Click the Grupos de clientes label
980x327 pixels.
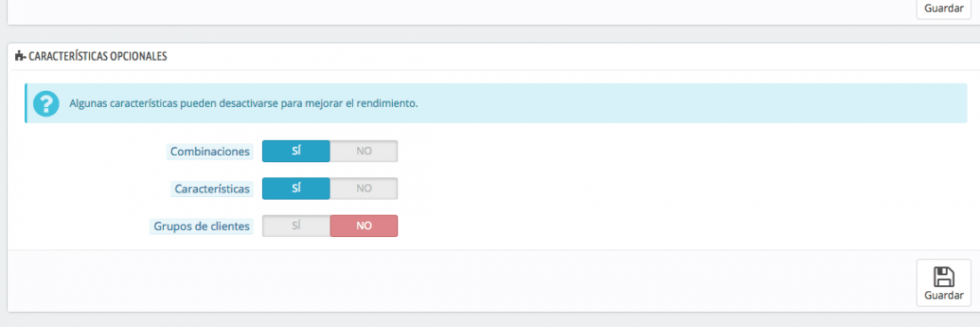pos(201,225)
